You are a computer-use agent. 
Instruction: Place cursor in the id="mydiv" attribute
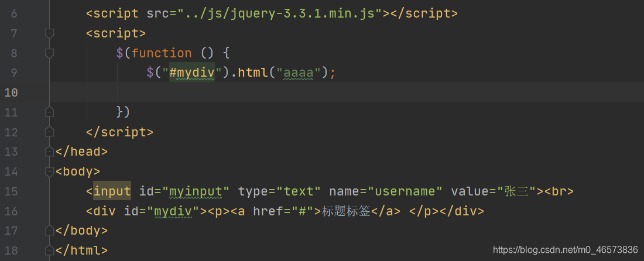click(162, 211)
